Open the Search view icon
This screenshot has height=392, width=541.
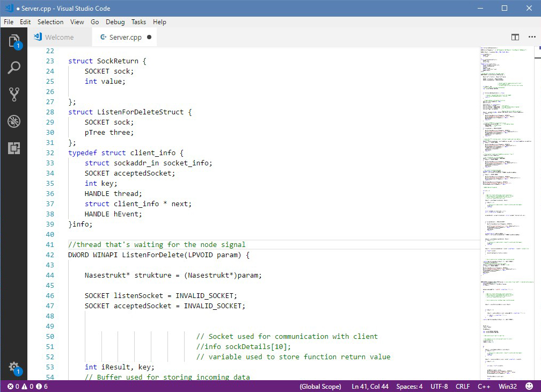coord(14,68)
